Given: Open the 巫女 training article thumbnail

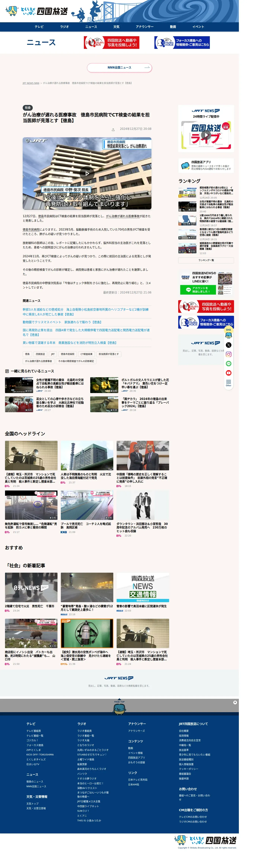Looking at the screenshot, I should tap(19, 404).
